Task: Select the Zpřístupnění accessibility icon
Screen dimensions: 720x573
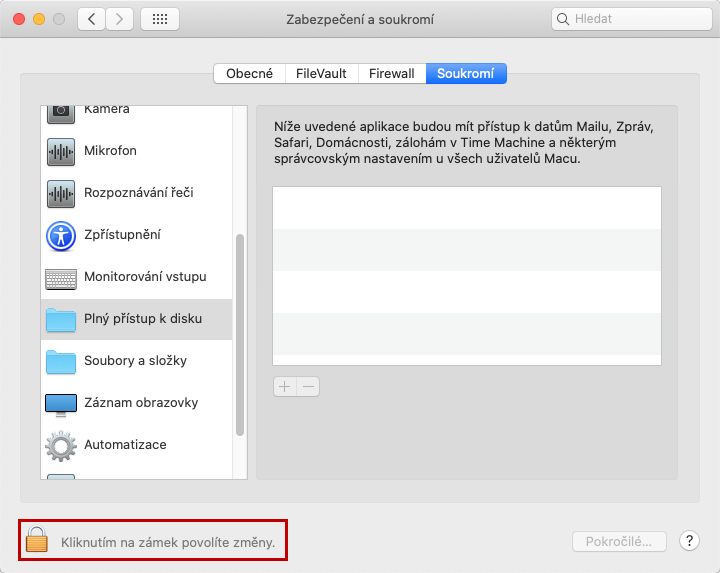Action: 61,235
